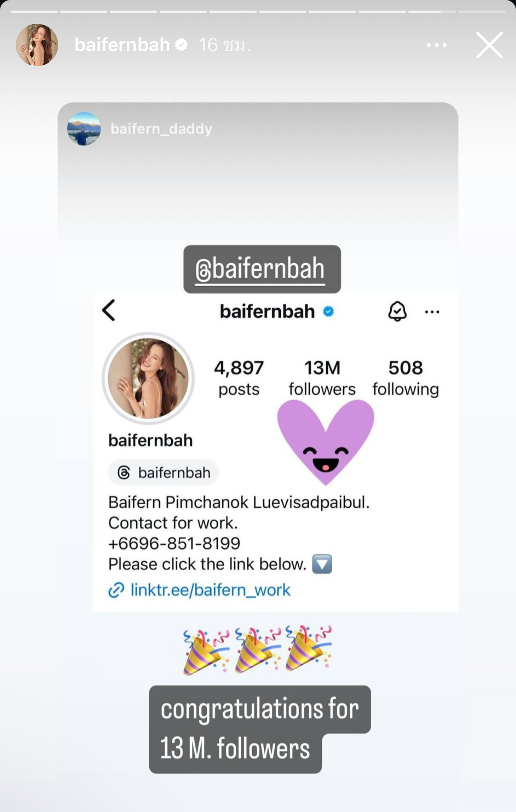
Task: Tap the @baifernbah Threads mention sticker
Action: click(262, 269)
